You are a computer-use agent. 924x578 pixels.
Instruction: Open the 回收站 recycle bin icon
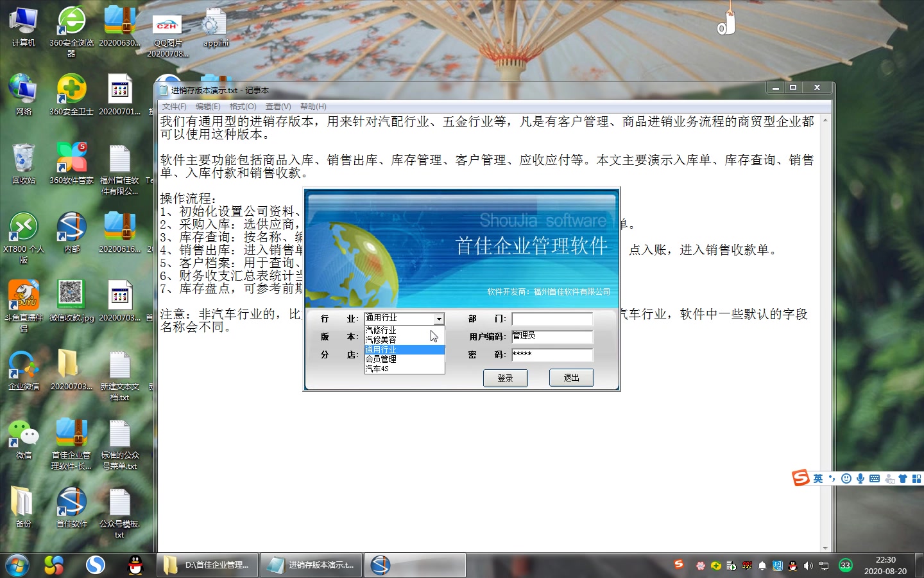click(x=24, y=164)
